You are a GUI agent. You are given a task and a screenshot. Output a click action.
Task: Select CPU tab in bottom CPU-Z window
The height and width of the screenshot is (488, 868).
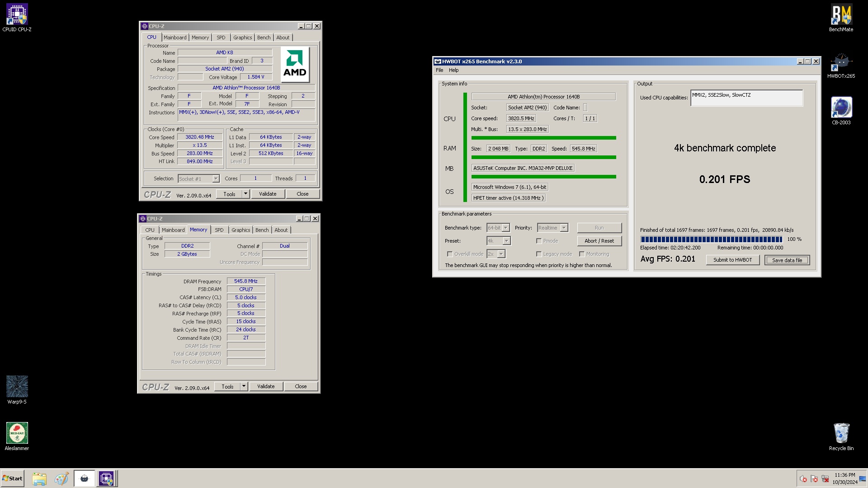click(x=150, y=230)
